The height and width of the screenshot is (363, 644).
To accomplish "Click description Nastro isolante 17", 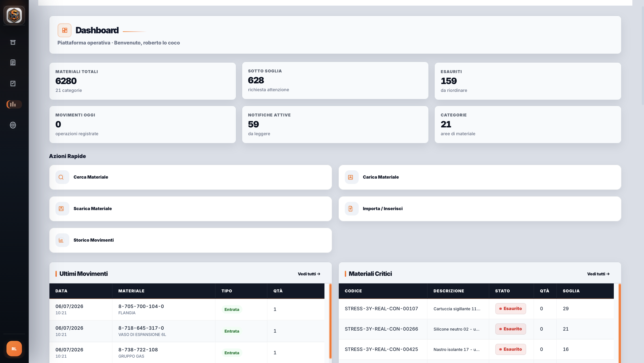I will [456, 349].
